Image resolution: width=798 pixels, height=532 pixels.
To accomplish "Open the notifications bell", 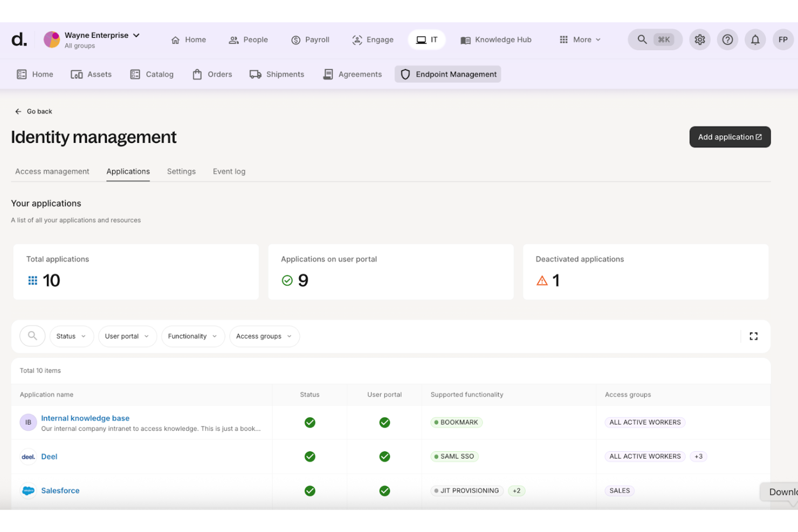I will pyautogui.click(x=755, y=39).
